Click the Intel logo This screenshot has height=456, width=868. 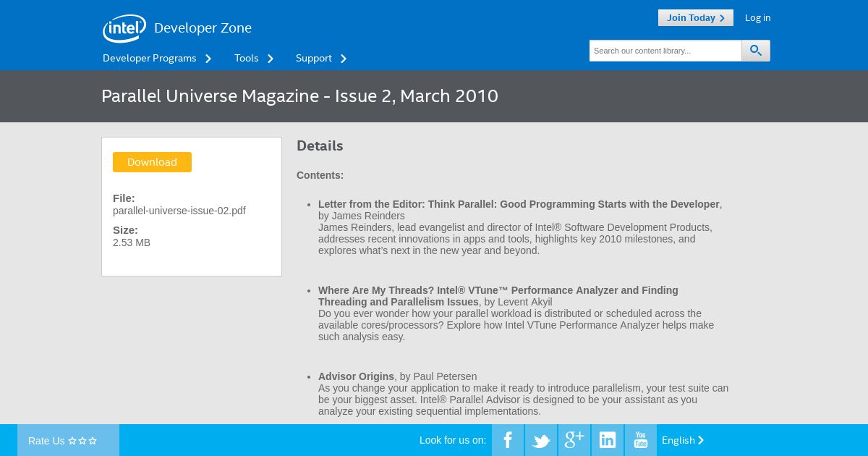(x=124, y=28)
